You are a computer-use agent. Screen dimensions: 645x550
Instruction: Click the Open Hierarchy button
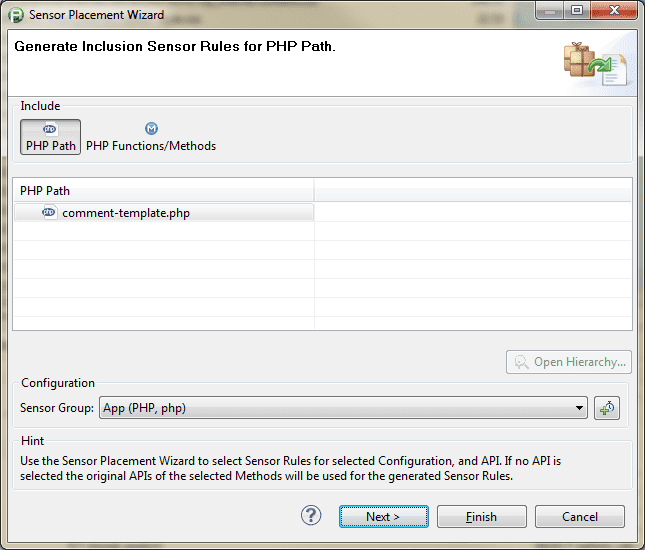coord(568,362)
